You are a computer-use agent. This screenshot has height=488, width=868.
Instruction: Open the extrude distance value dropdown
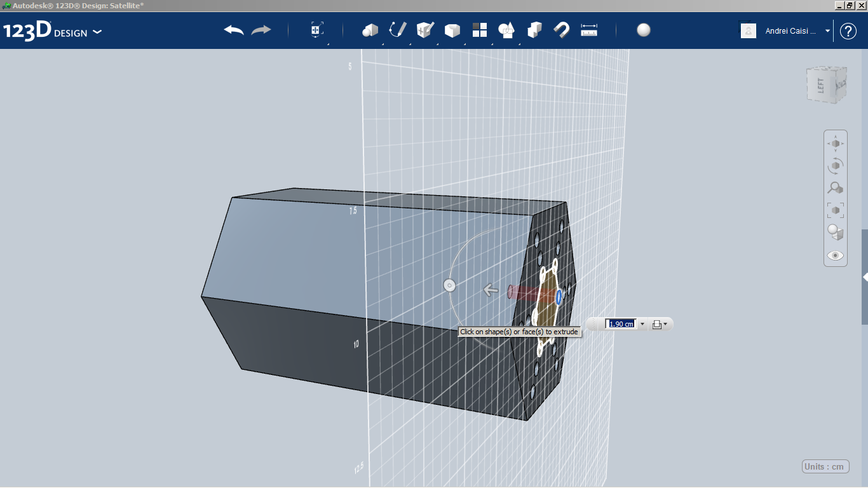click(x=642, y=324)
